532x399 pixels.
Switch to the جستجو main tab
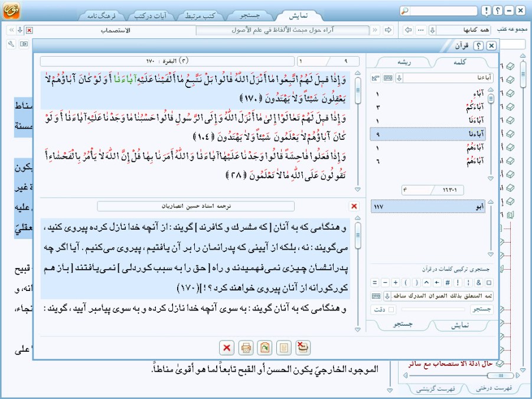pyautogui.click(x=250, y=15)
